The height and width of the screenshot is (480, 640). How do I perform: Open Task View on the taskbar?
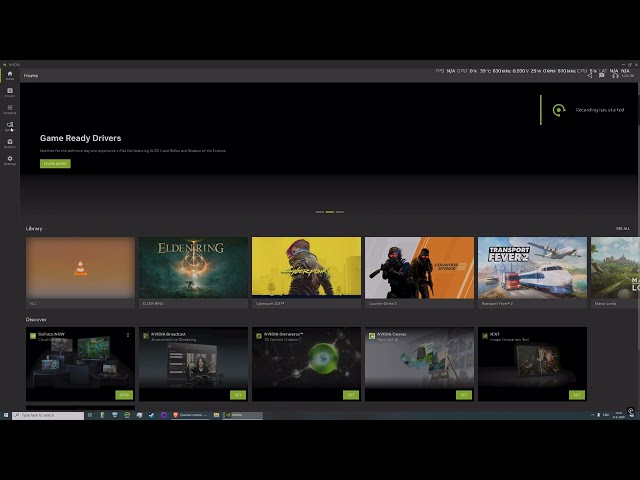[90, 415]
